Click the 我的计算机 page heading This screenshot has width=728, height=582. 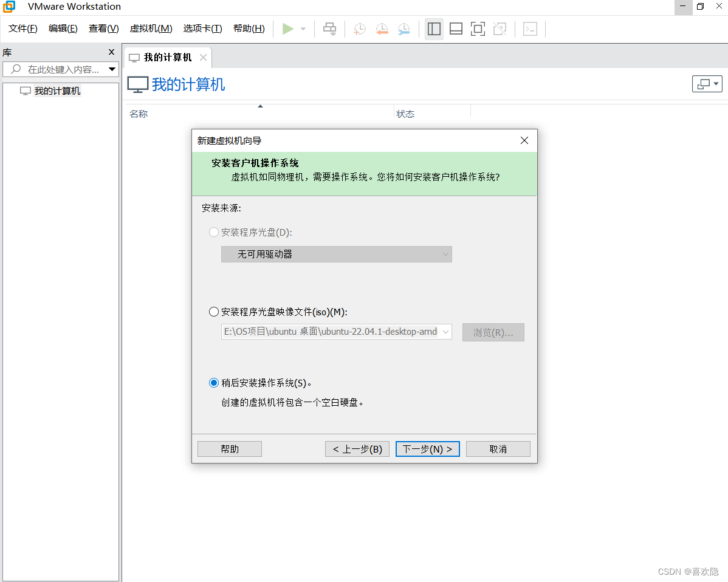(188, 84)
